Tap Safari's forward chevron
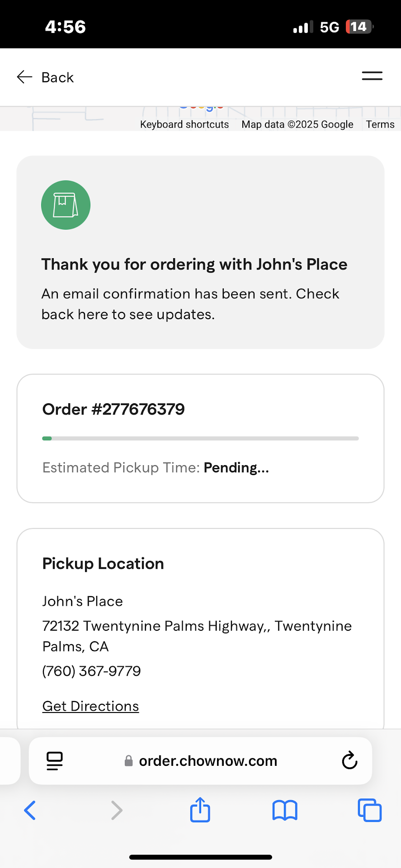Image resolution: width=401 pixels, height=868 pixels. pyautogui.click(x=117, y=810)
